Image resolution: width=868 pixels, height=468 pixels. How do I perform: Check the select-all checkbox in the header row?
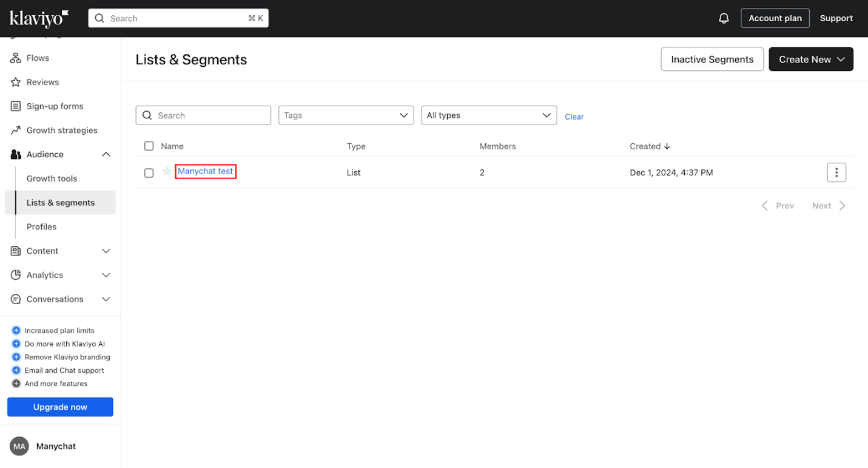[x=149, y=146]
